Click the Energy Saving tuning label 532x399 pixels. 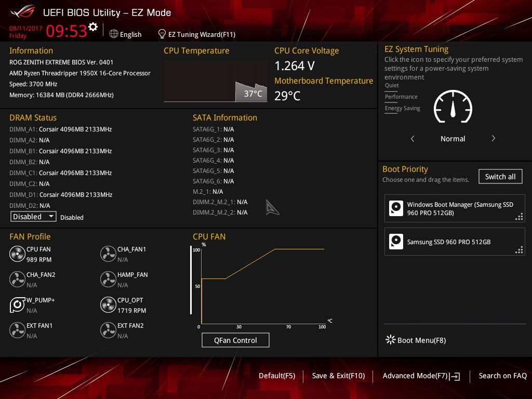tap(403, 108)
